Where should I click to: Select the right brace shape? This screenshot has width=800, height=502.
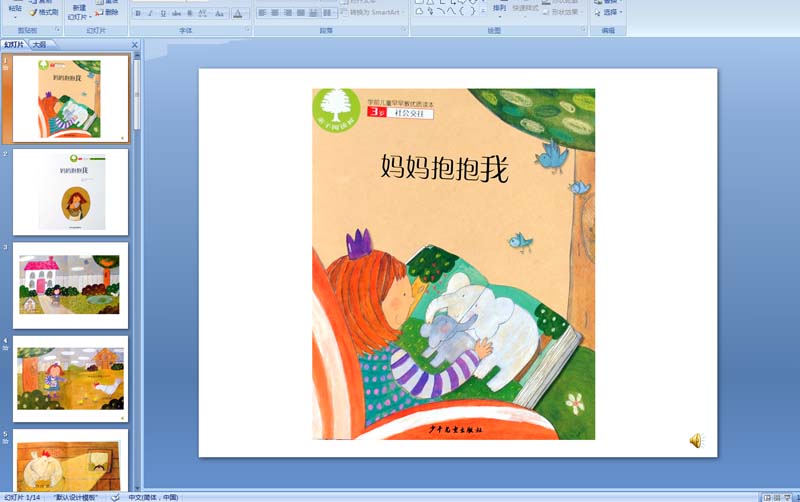pyautogui.click(x=472, y=11)
